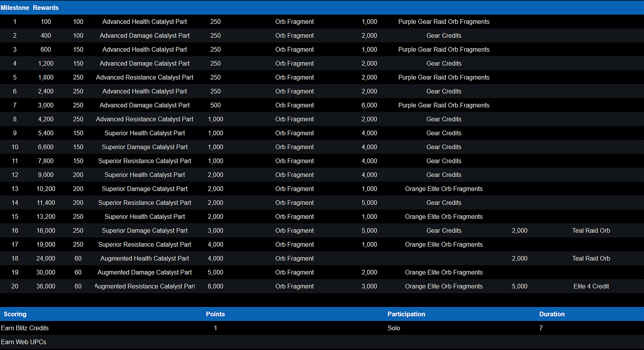Click Orb Fragment in milestone 18 row
The image size is (644, 350).
294,258
